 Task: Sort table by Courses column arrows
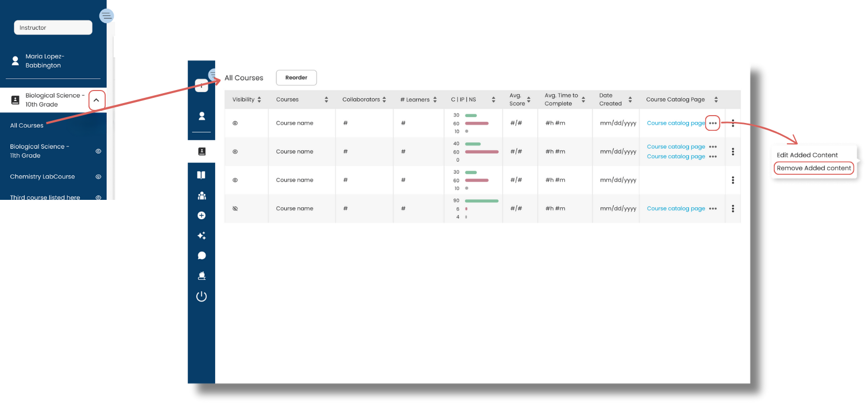point(326,99)
